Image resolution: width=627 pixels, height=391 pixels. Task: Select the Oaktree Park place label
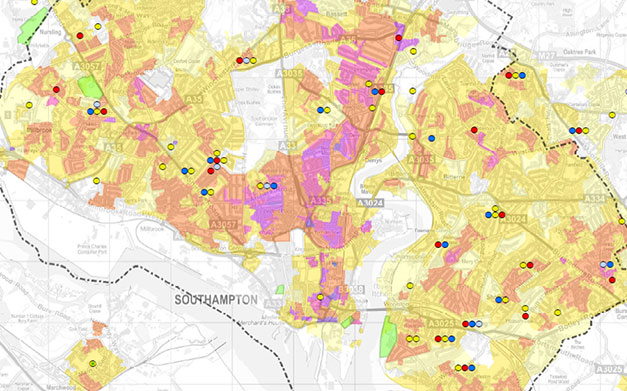(x=579, y=52)
